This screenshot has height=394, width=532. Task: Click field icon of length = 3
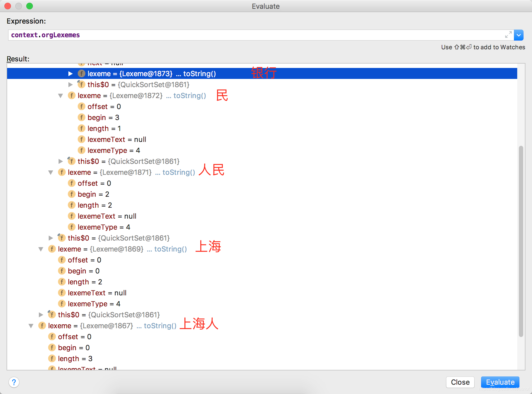(x=52, y=358)
